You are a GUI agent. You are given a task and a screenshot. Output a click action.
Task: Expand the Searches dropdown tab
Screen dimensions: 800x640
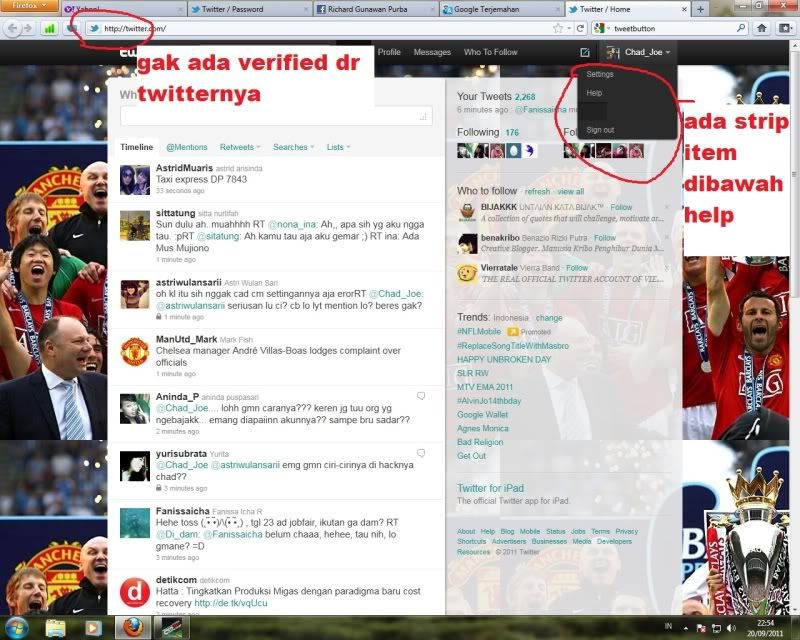coord(293,147)
